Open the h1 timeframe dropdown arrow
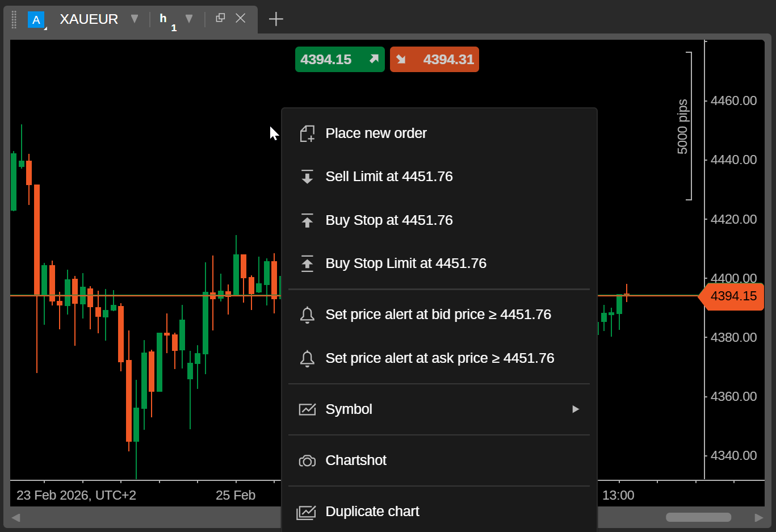Screen dimensions: 776x532 click(189, 19)
